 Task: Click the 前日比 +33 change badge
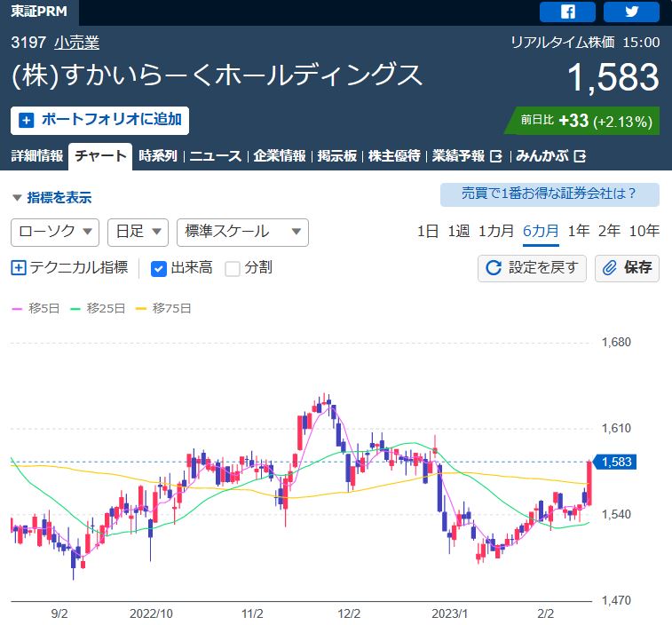tap(582, 121)
